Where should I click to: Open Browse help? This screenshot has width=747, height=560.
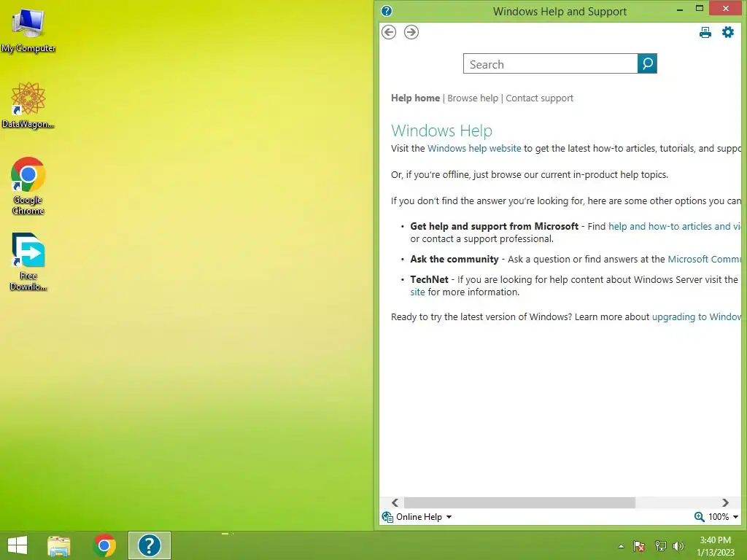[473, 98]
